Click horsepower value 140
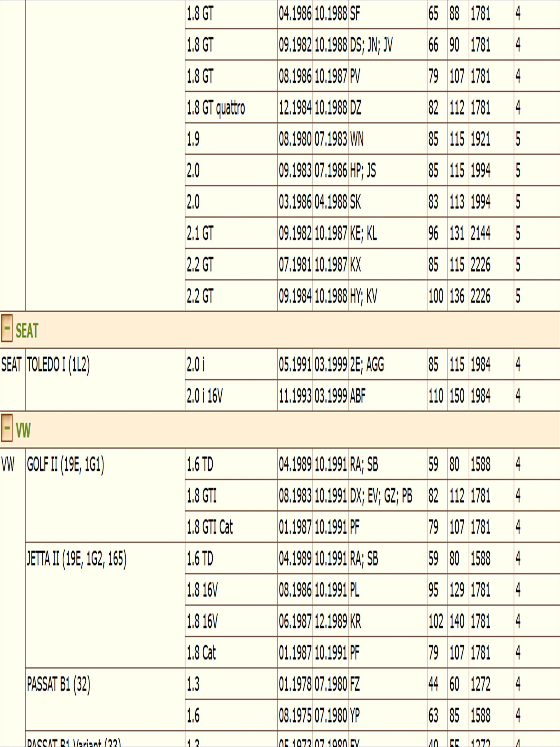The image size is (560, 747). tap(458, 621)
